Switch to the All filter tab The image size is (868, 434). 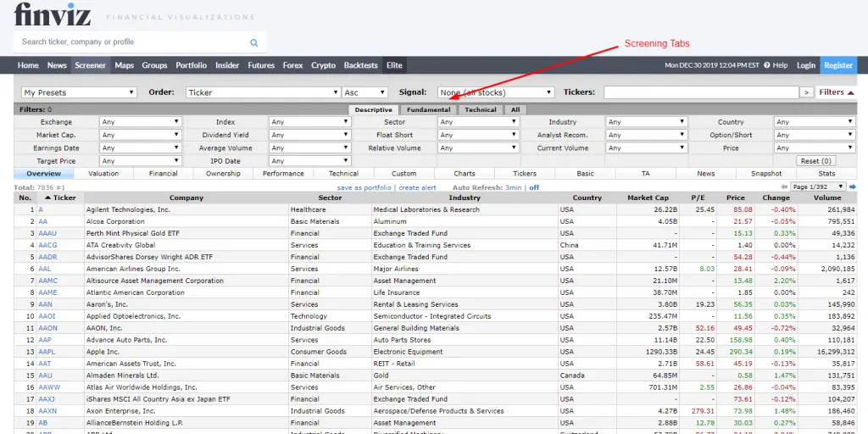515,109
